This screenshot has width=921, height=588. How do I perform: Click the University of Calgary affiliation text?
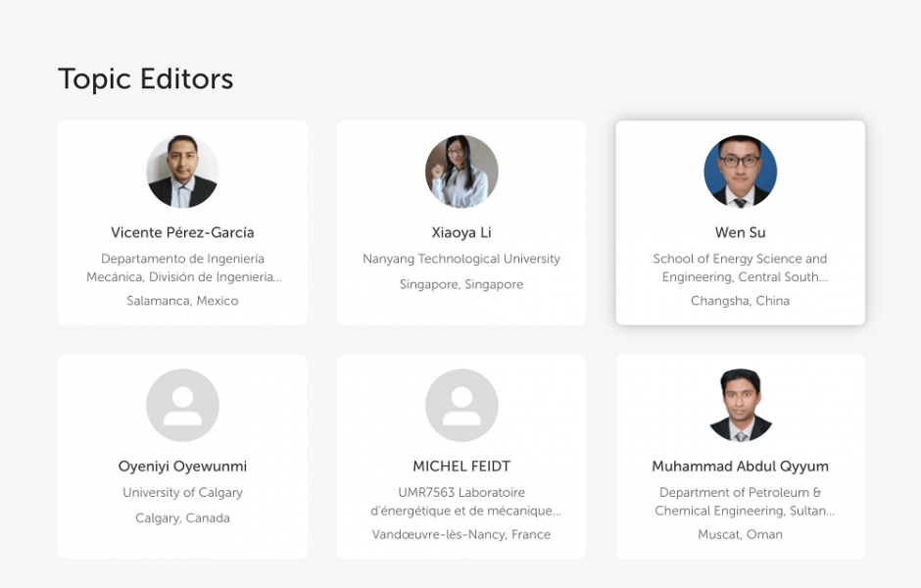point(182,493)
